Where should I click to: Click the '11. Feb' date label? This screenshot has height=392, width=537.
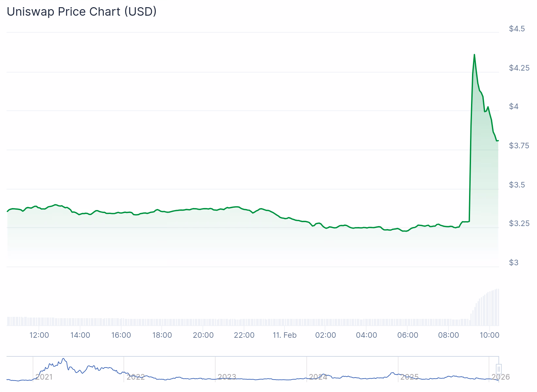tap(285, 335)
